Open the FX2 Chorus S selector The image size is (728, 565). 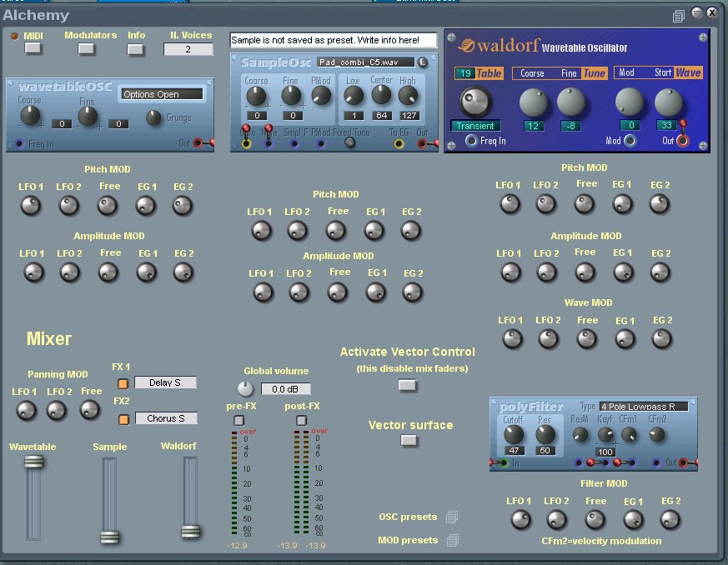tap(166, 418)
